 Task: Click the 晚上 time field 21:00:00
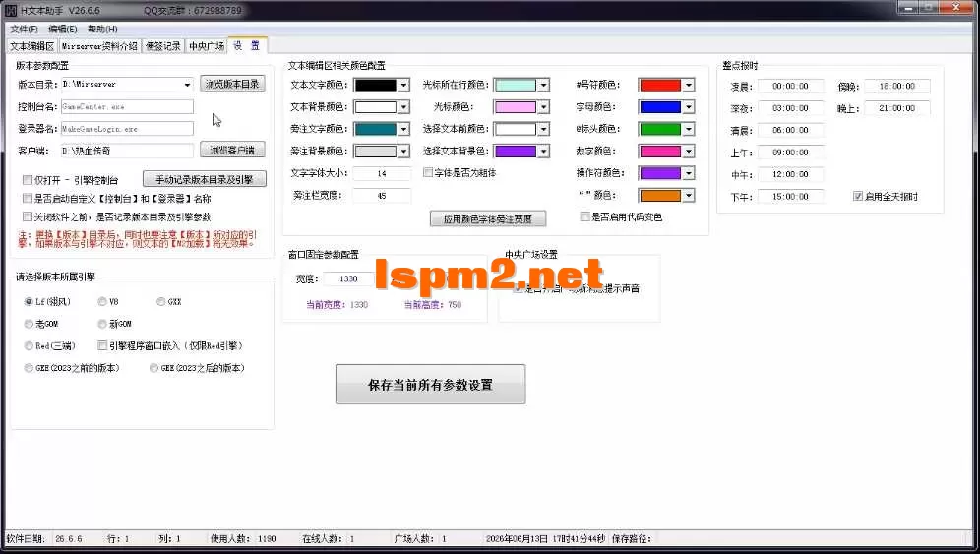[897, 108]
